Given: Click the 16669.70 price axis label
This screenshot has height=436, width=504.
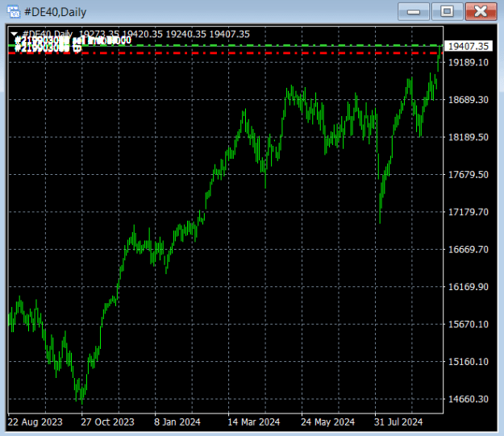Looking at the screenshot, I should click(x=468, y=249).
